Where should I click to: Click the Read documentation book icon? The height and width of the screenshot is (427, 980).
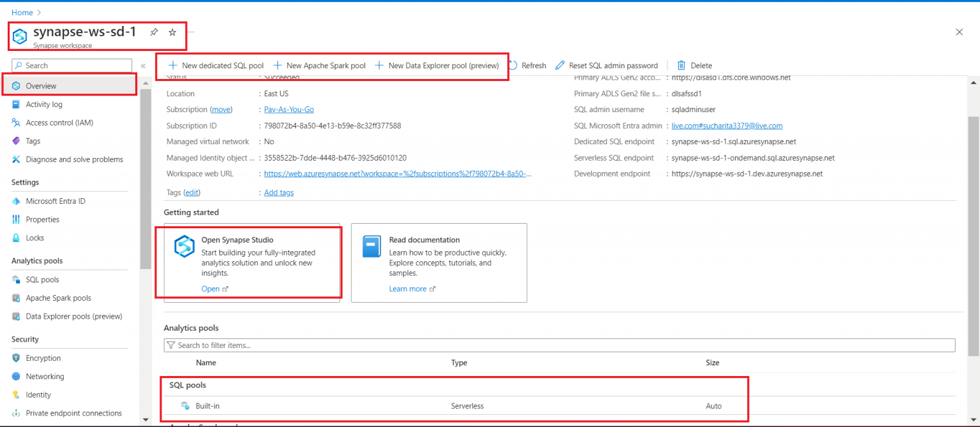[372, 246]
